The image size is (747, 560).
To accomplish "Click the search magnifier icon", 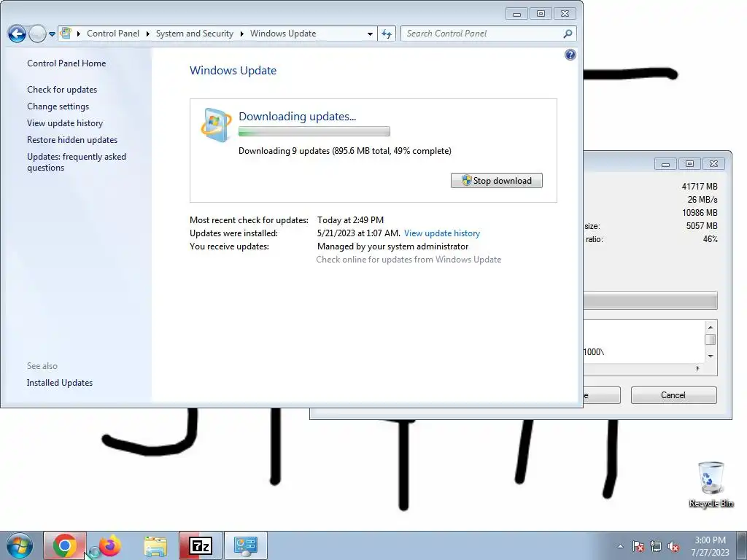I will (x=568, y=34).
